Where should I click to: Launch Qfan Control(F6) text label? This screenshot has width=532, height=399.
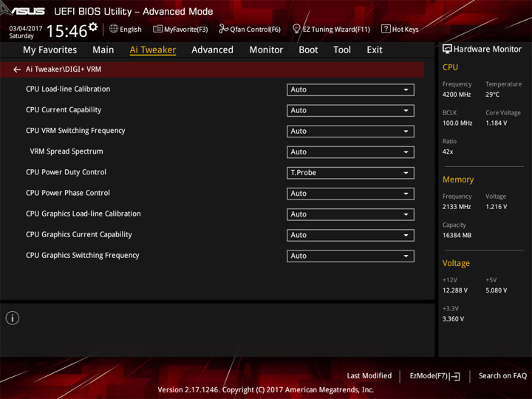(x=255, y=30)
